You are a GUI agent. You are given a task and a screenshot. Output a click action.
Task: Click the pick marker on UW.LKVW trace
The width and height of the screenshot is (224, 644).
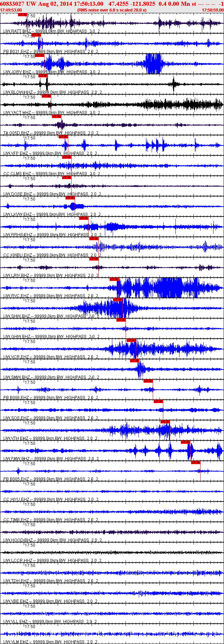tap(70, 198)
